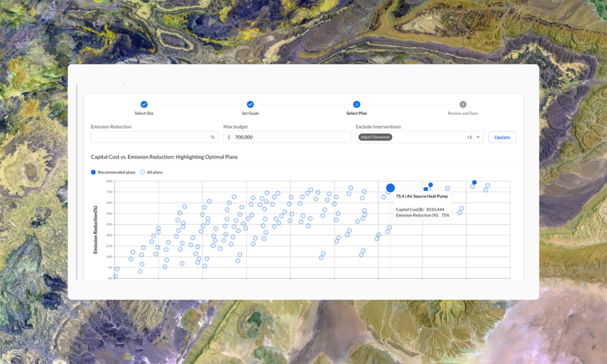The image size is (607, 364).
Task: Click the Set Goals step label
Action: pyautogui.click(x=250, y=113)
